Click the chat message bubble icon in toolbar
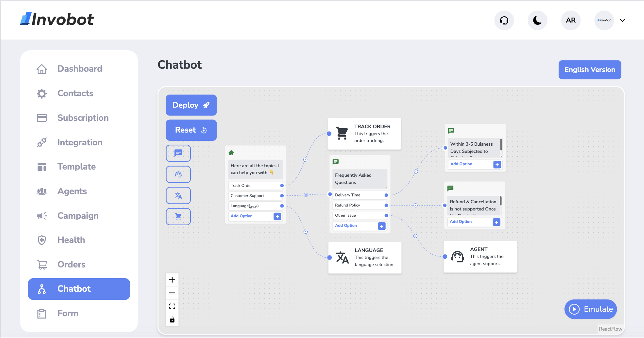Viewport: 644px width, 338px height. tap(178, 154)
